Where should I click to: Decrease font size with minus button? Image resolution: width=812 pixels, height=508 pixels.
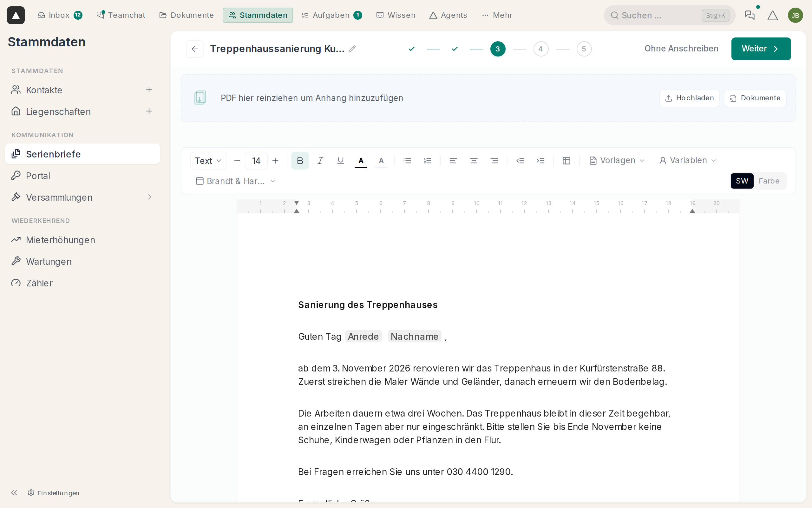[x=237, y=161]
